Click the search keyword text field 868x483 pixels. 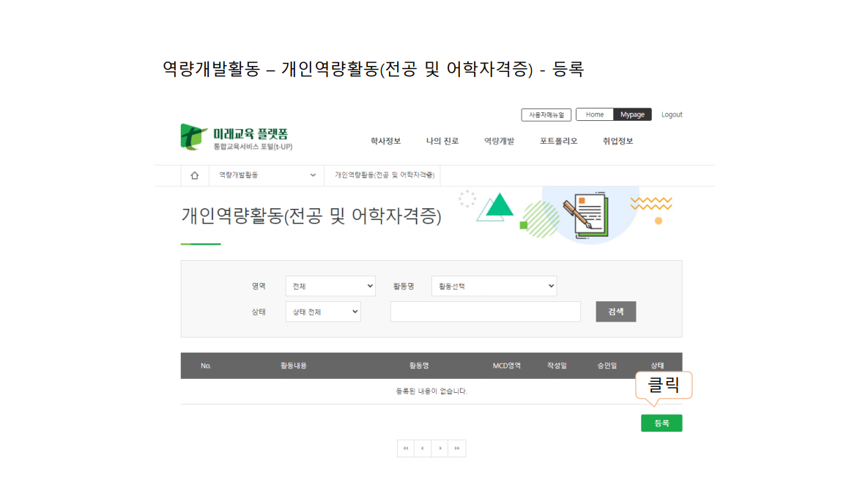(x=485, y=311)
